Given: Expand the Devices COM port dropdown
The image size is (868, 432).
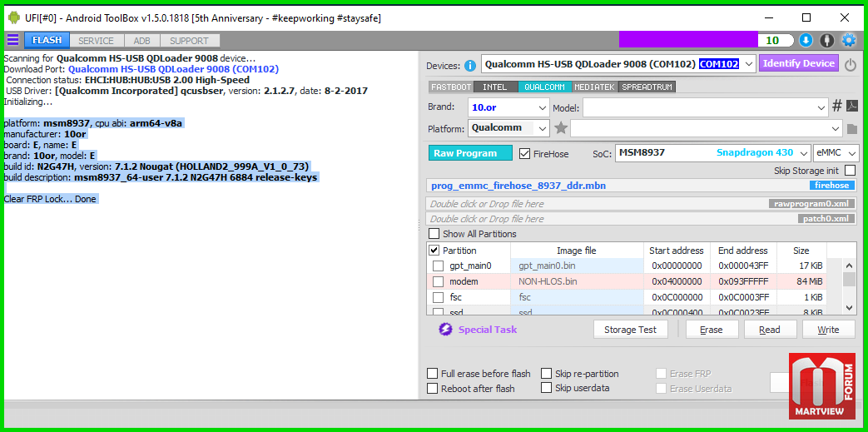Looking at the screenshot, I should (749, 64).
